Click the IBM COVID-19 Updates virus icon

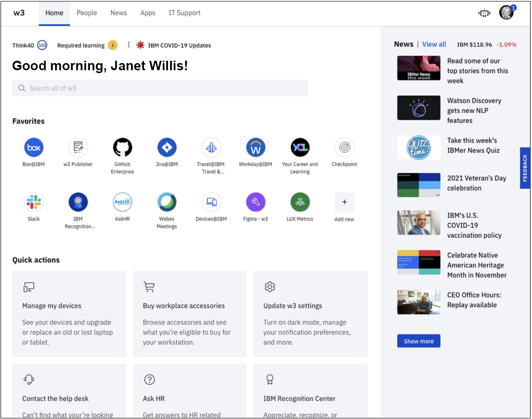140,45
